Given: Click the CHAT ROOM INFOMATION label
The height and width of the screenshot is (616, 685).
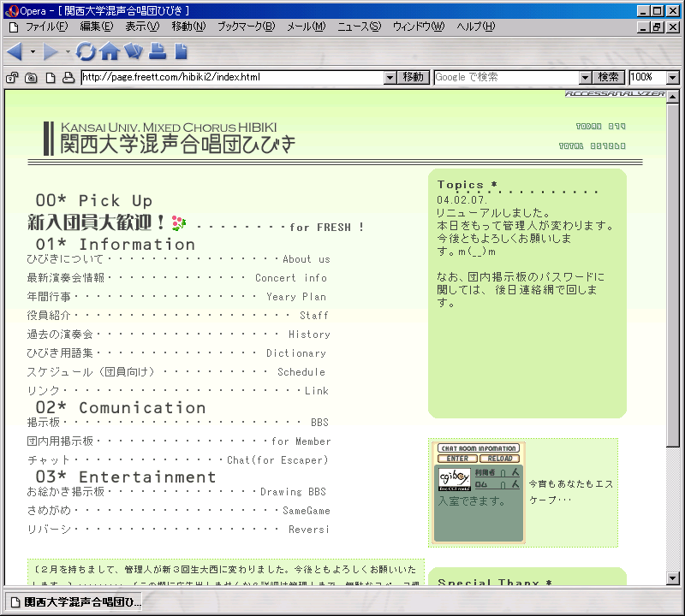Looking at the screenshot, I should click(479, 448).
